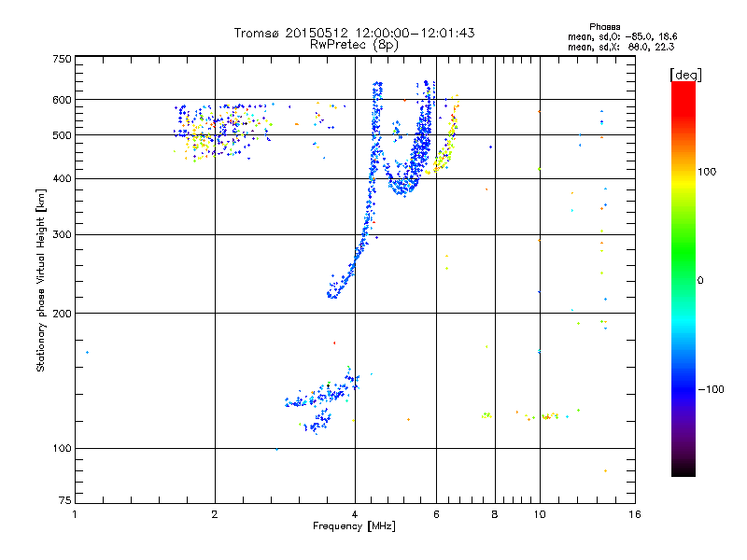Click the x-axis tick label '10'
The width and height of the screenshot is (747, 560).
(x=540, y=514)
